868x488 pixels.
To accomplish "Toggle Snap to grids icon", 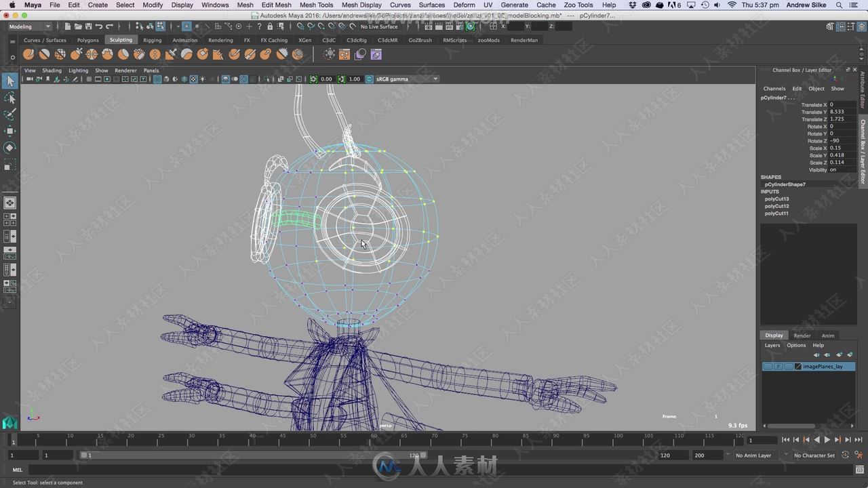I will click(300, 26).
